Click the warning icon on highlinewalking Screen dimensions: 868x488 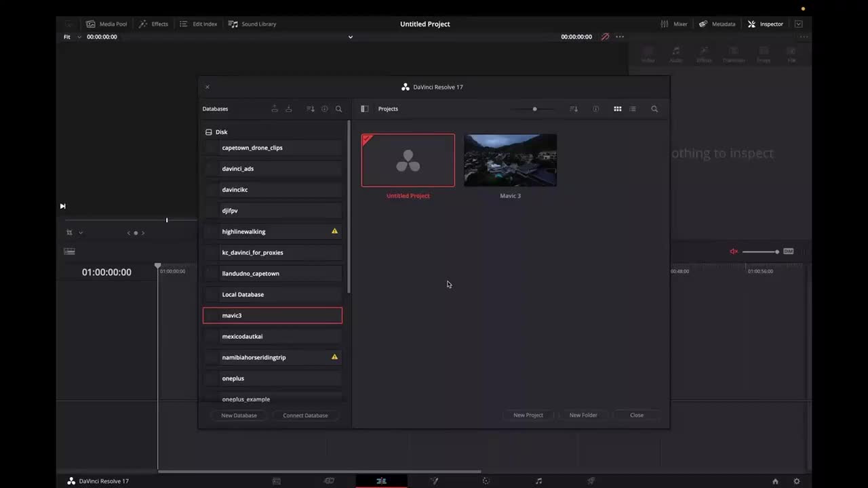coord(334,231)
